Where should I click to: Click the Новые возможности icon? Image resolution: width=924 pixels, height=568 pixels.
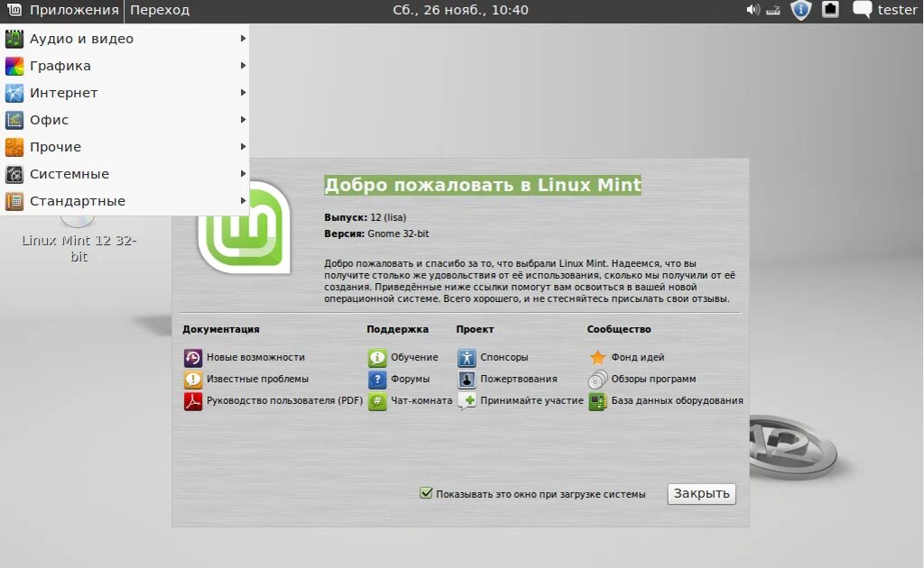(x=193, y=357)
